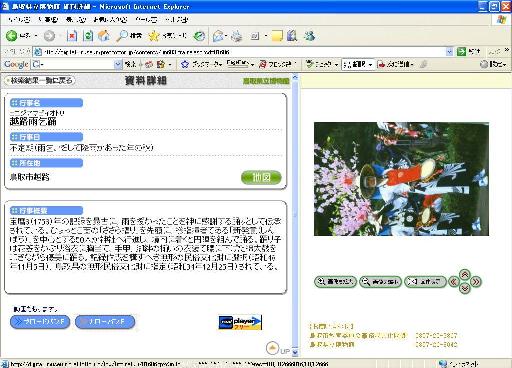The width and height of the screenshot is (512, 368).
Task: Click the festival dancers photo
Action: (x=401, y=179)
